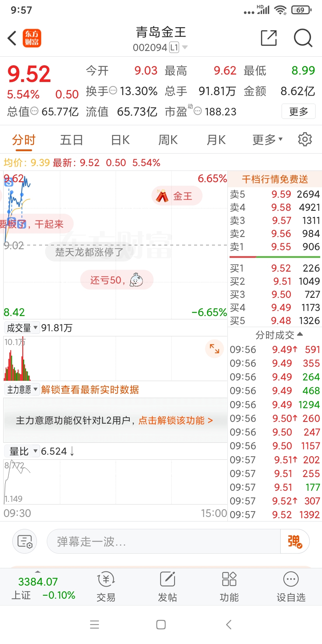Image resolution: width=322 pixels, height=644 pixels.
Task: Tap the 买5 9.48 order row
Action: point(275,321)
